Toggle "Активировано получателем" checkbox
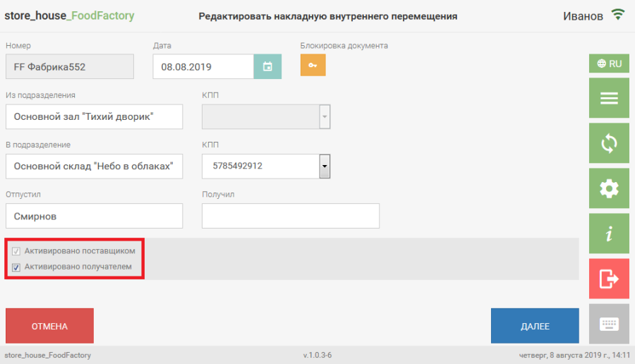635x364 pixels. pos(16,267)
